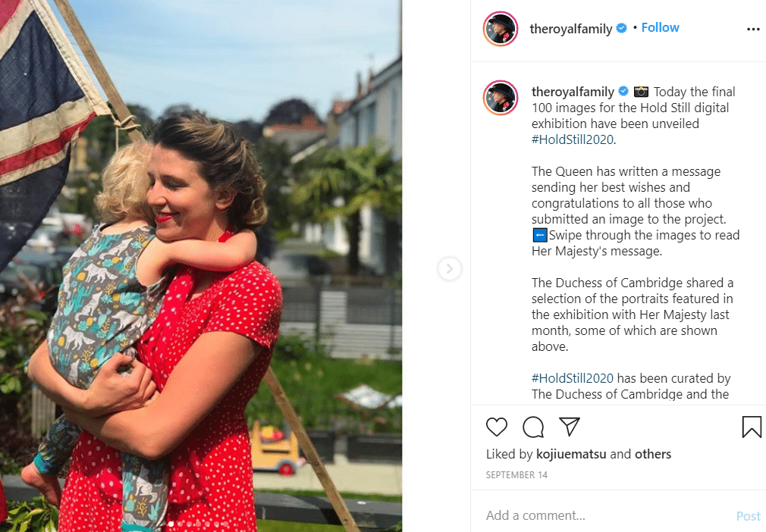
Task: Click the photo of woman hugging child
Action: [x=201, y=266]
